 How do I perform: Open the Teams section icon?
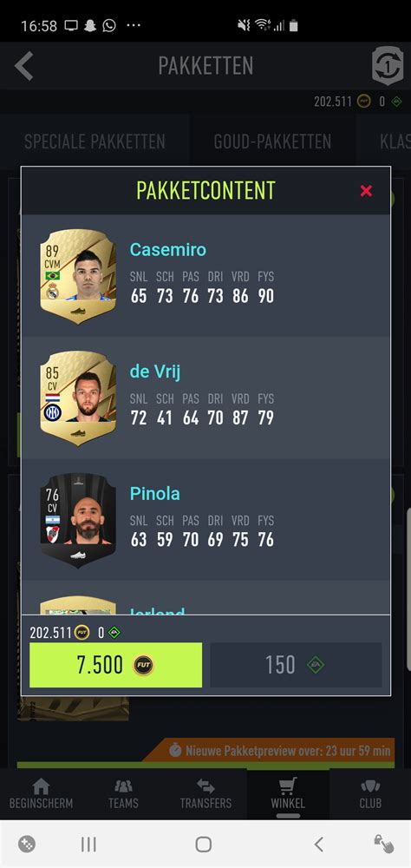point(123,794)
